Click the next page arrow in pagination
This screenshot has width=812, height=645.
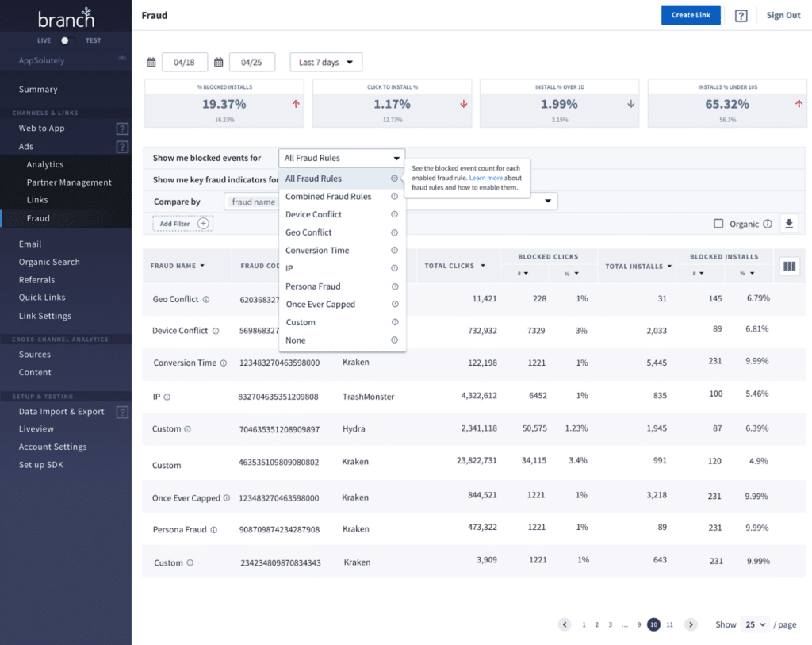[x=690, y=624]
